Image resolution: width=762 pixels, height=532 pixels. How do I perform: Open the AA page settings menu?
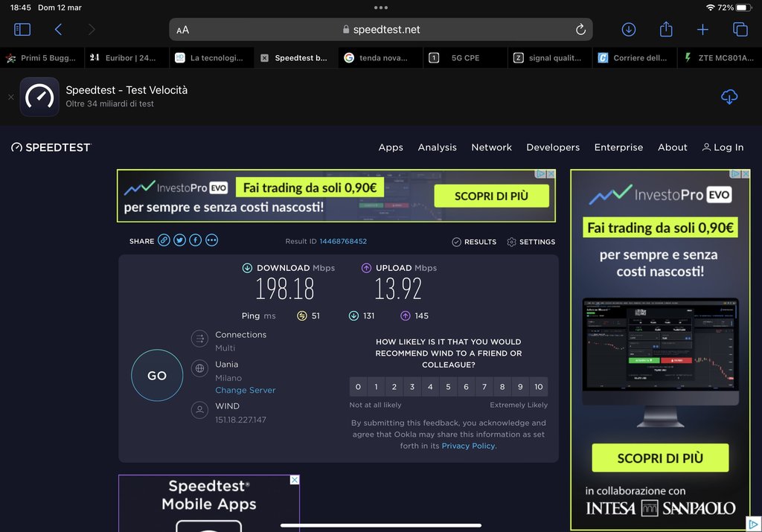183,30
